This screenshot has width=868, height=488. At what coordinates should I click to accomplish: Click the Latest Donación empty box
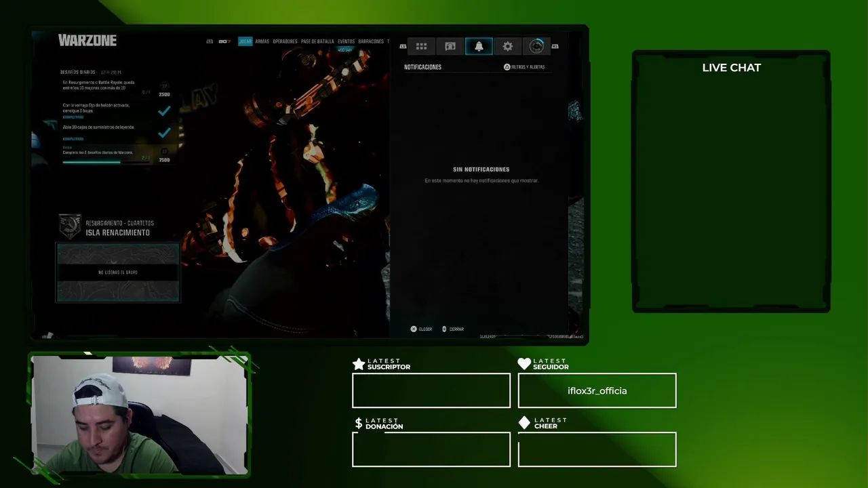tap(431, 449)
